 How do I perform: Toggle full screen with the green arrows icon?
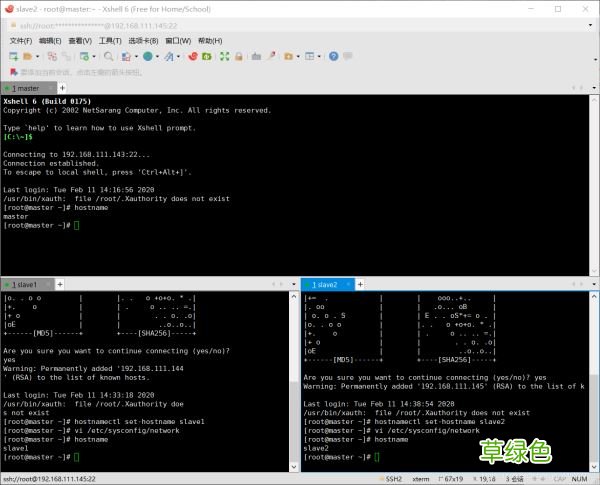(x=225, y=57)
